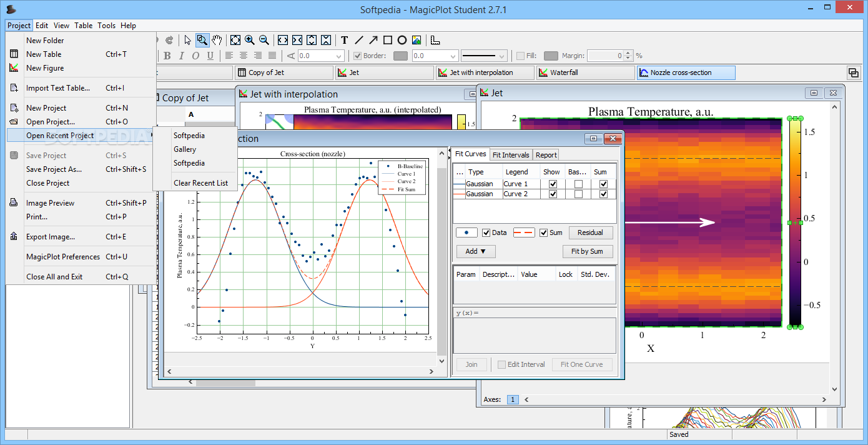Select the arrow drawing tool
This screenshot has width=868, height=445.
(x=373, y=40)
